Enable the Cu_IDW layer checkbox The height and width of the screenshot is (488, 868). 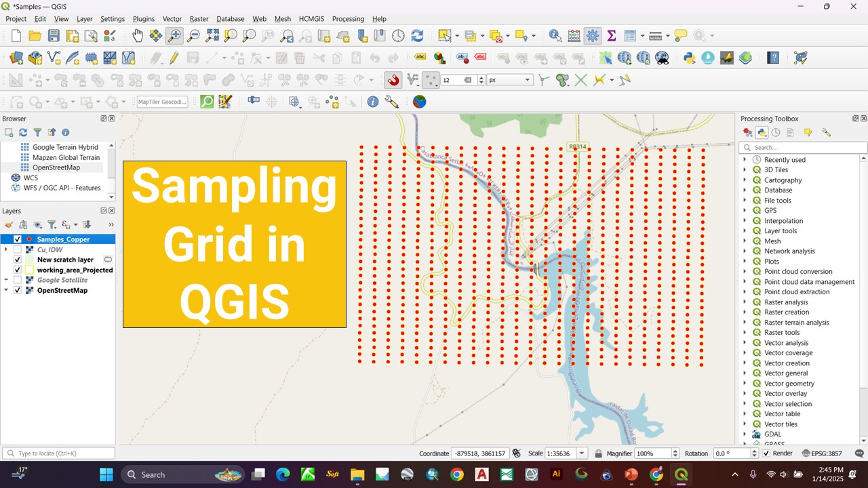pyautogui.click(x=18, y=249)
